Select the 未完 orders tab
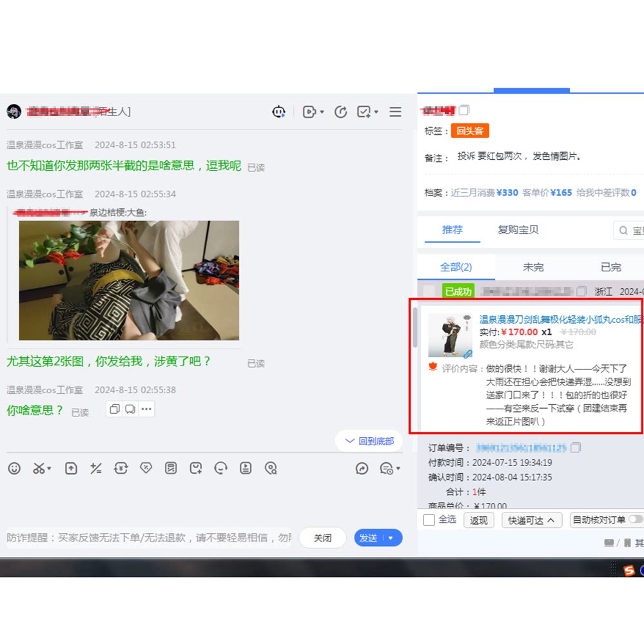The width and height of the screenshot is (644, 644). point(533,268)
